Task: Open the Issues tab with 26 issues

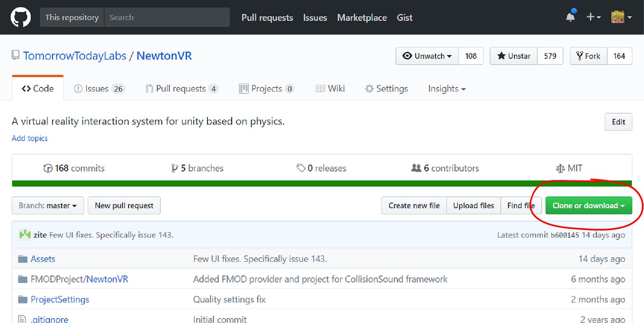Action: (x=99, y=89)
